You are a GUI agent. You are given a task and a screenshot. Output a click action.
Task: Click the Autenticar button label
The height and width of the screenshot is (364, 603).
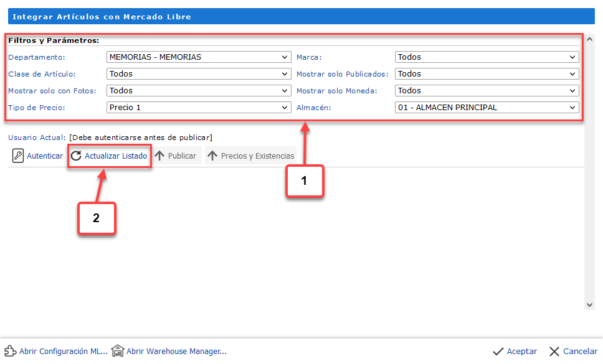[x=45, y=156]
